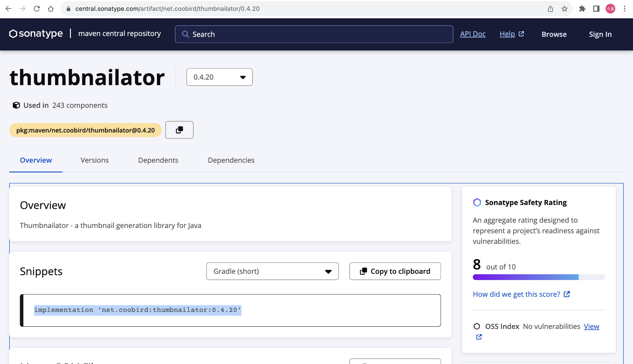The height and width of the screenshot is (364, 633).
Task: Bookmark this page with star icon
Action: click(x=564, y=9)
